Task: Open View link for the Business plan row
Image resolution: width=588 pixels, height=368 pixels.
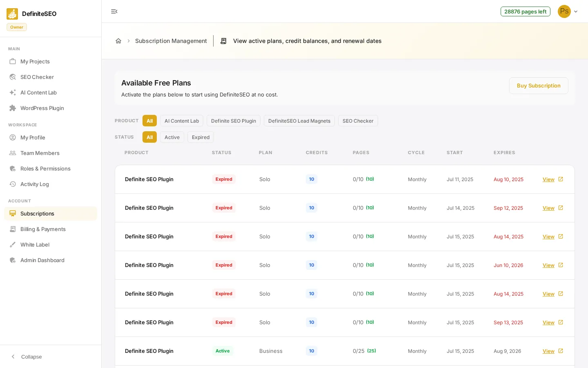Action: point(548,351)
